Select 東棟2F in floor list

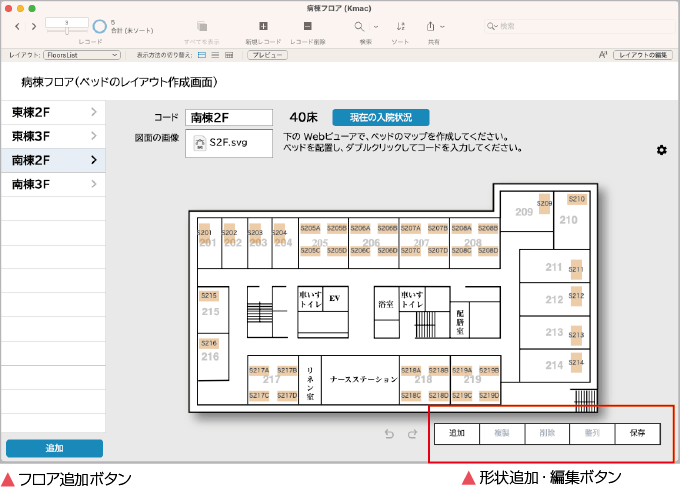click(x=53, y=112)
